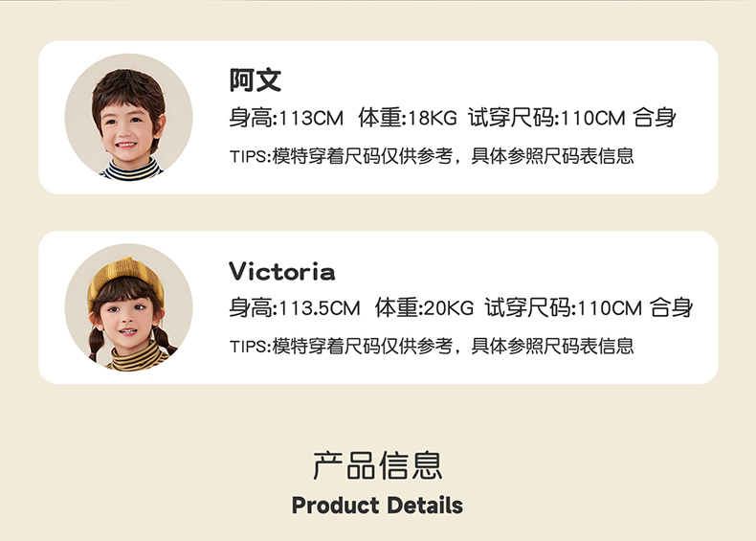Click Victoria's height text 身高:113.5CM
Screen dimensions: 756x541
point(294,308)
